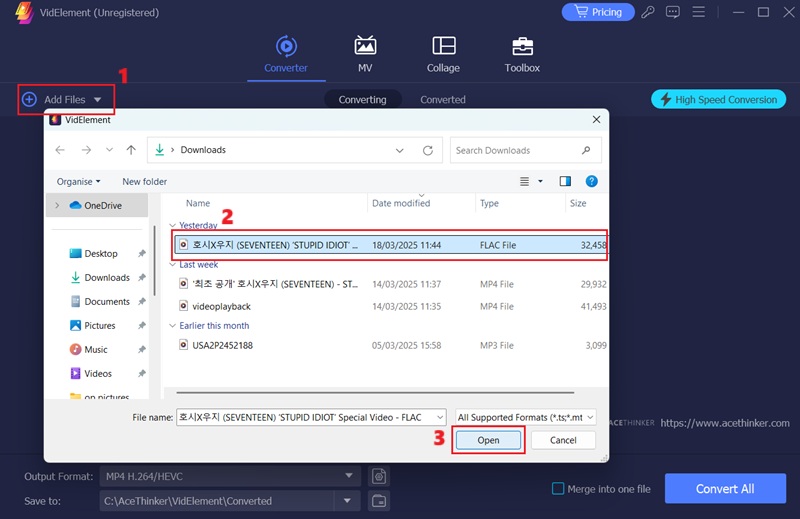800x519 pixels.
Task: Click New folder
Action: pos(144,182)
